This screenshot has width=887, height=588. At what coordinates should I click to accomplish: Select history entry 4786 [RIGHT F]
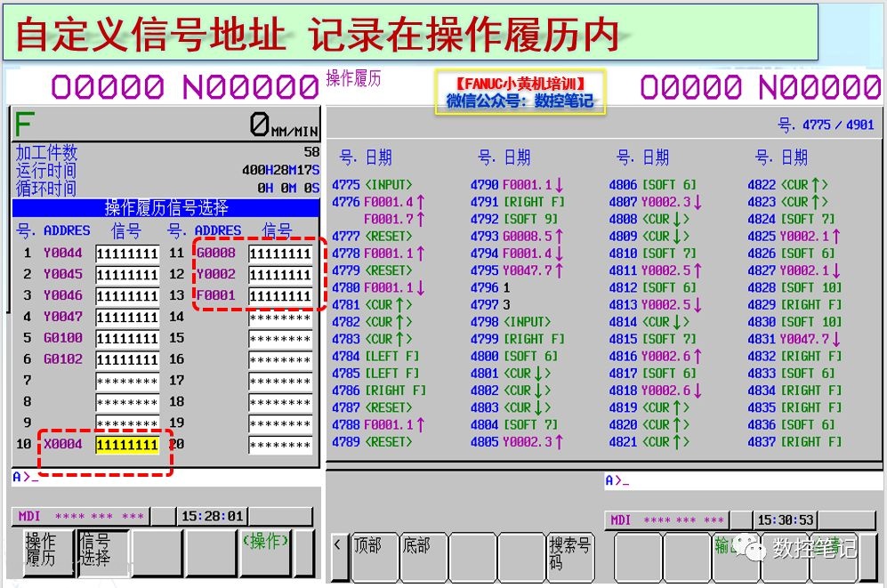pos(379,391)
